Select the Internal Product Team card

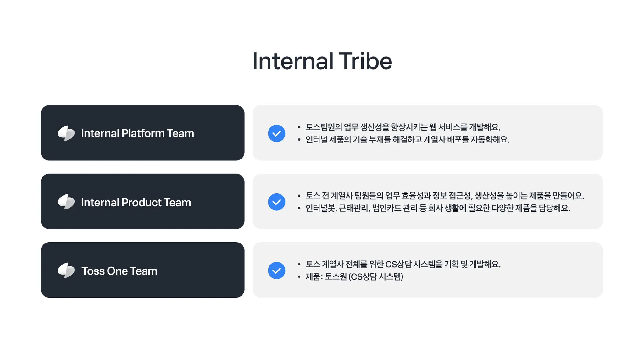pyautogui.click(x=142, y=201)
